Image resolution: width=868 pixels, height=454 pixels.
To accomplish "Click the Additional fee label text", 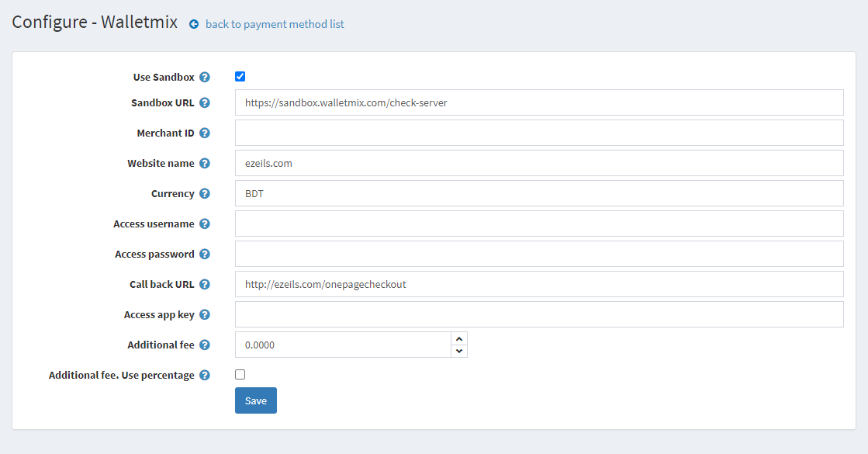I will [x=161, y=345].
